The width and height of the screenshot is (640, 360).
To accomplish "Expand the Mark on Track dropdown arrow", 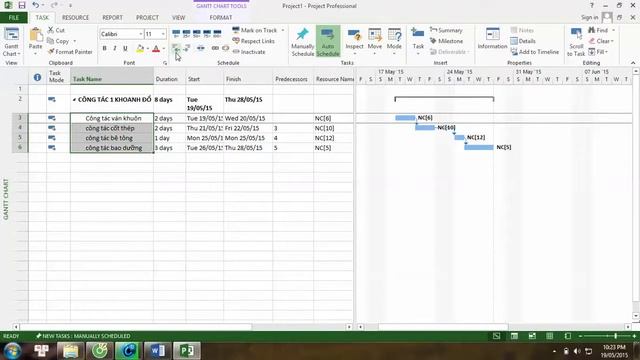I will point(283,30).
